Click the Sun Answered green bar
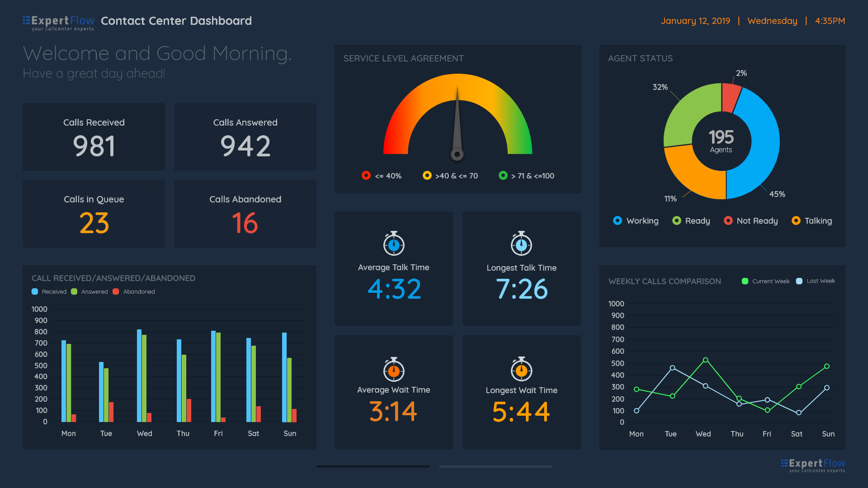This screenshot has height=488, width=868. (289, 390)
